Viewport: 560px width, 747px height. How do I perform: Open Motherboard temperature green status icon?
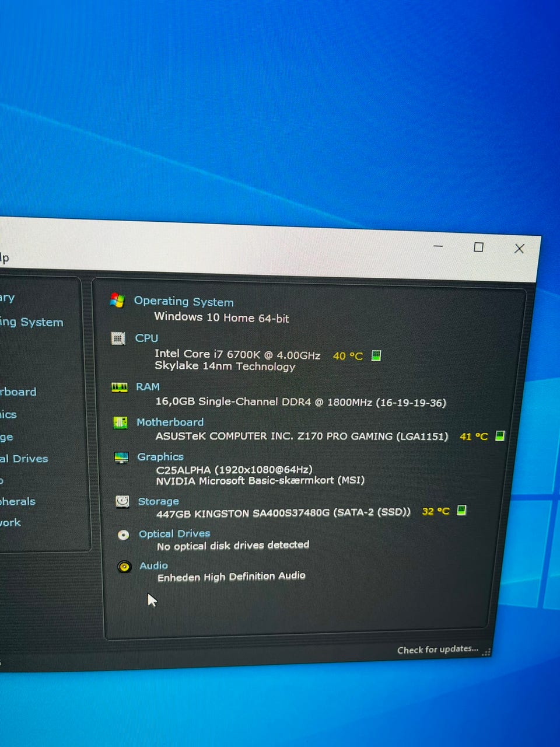pos(500,436)
